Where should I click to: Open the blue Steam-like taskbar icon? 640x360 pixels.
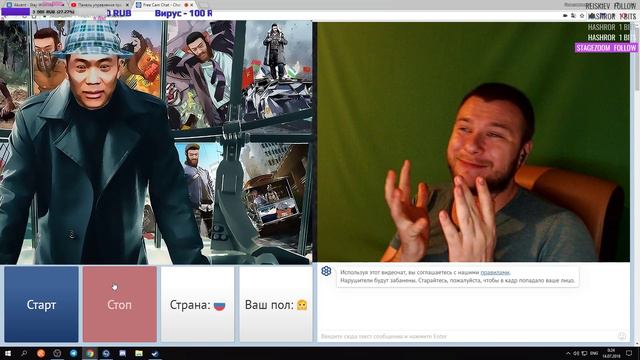tap(106, 353)
